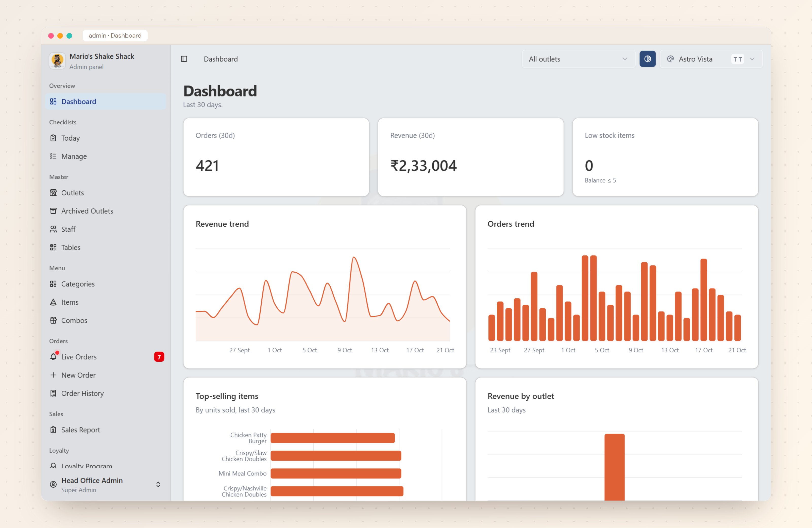Screen dimensions: 812x528
Task: Navigate to Archived Outlets
Action: pyautogui.click(x=105, y=211)
